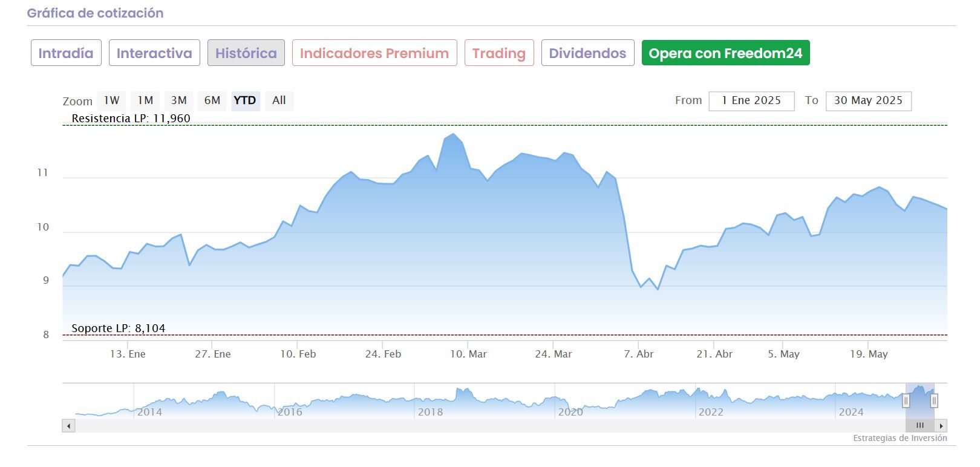Click the navigator scroll-right arrow

[x=941, y=426]
